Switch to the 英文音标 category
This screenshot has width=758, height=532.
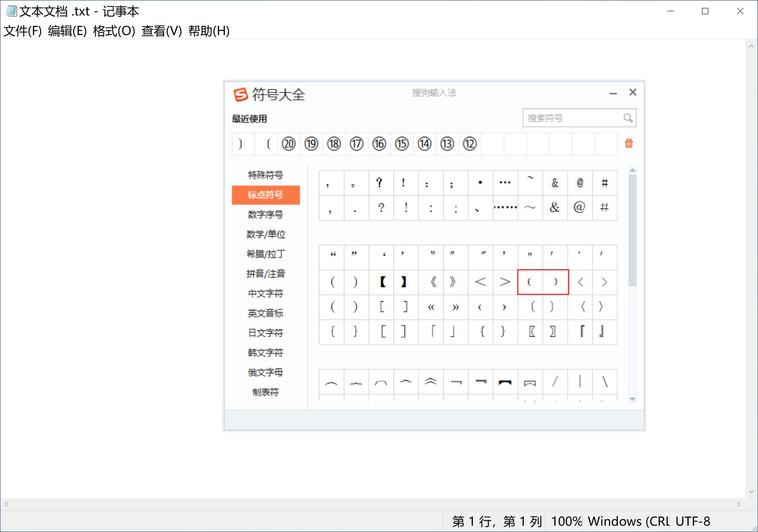tap(265, 313)
